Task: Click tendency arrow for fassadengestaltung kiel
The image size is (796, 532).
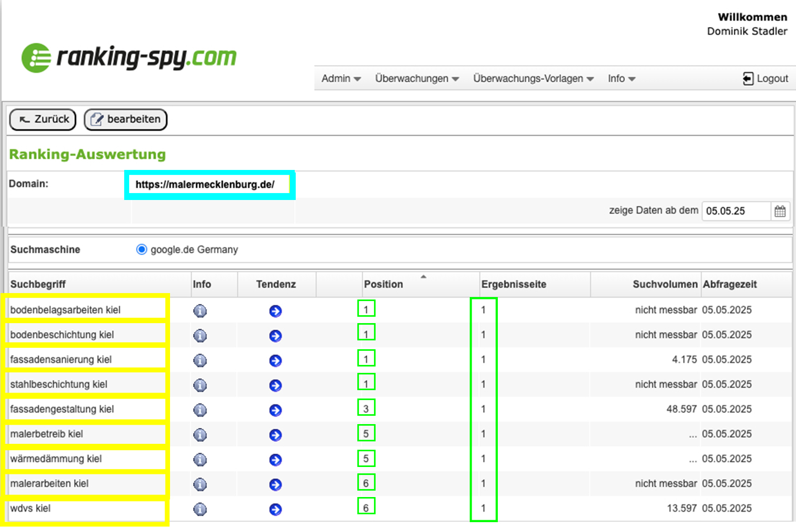Action: [276, 410]
